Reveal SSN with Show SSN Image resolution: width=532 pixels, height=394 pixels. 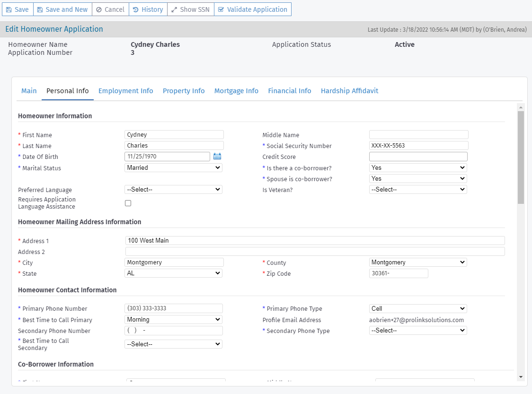[190, 9]
